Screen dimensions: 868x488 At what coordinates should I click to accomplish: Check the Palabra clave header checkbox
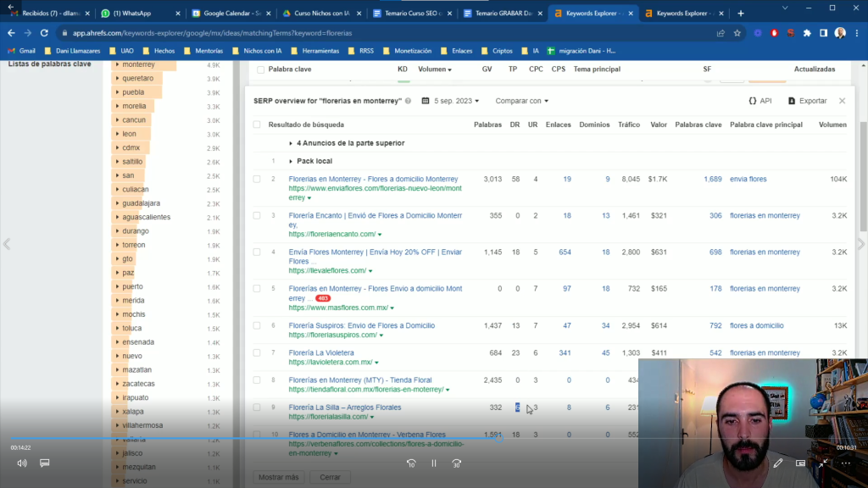(x=261, y=69)
